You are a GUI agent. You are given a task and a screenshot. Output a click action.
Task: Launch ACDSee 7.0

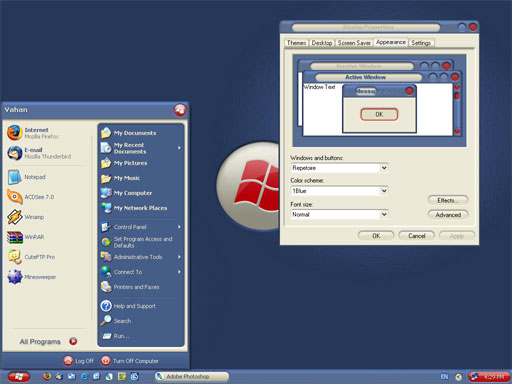tap(31, 197)
